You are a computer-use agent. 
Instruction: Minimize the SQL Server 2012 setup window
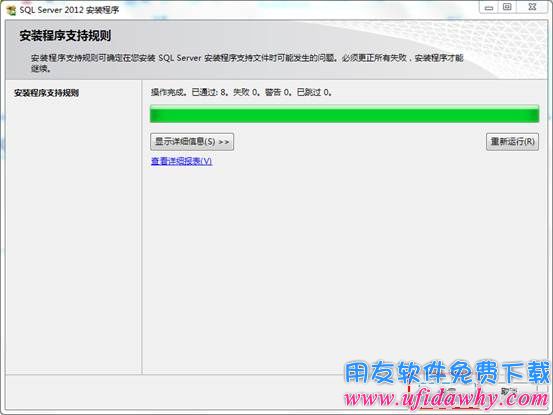coord(488,7)
